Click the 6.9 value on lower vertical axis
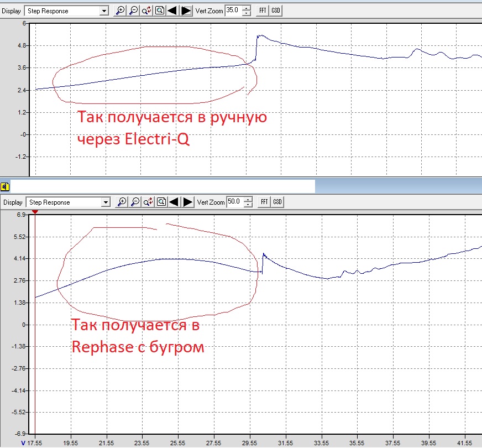 pyautogui.click(x=21, y=215)
